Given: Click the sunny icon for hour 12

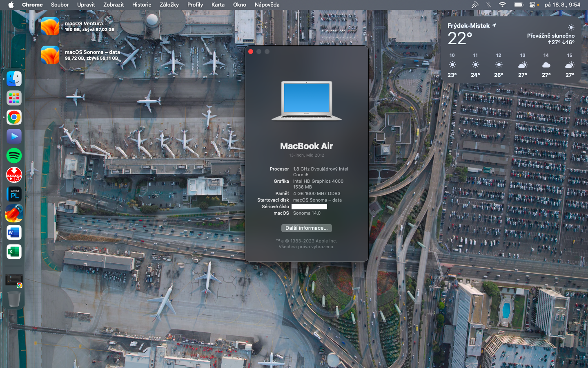Looking at the screenshot, I should click(499, 65).
